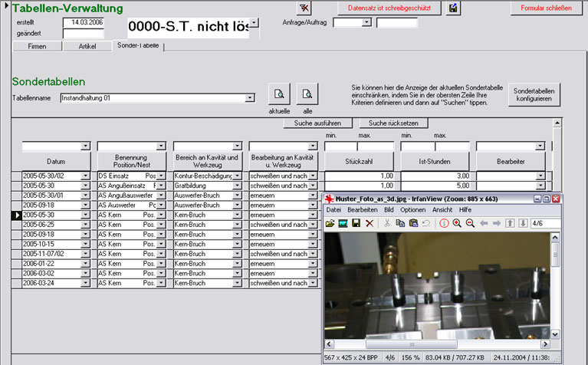This screenshot has height=365, width=588.
Task: Select record marker of row 2005-05-30 AS Kern
Action: coord(17,215)
